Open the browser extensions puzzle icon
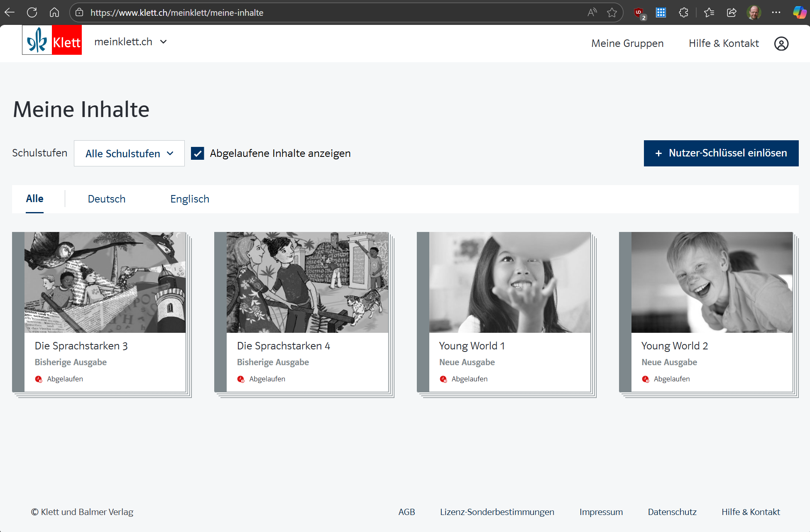This screenshot has height=532, width=810. coord(683,12)
